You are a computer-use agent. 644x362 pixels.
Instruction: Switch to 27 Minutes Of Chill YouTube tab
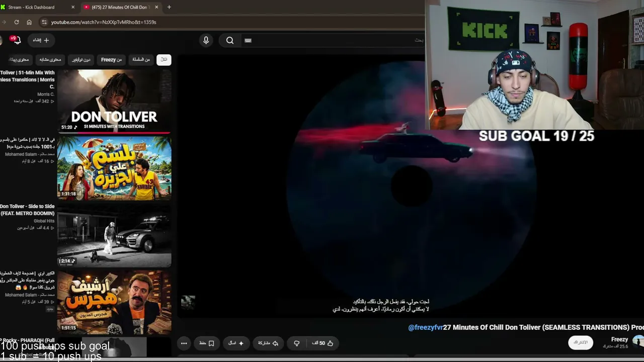120,7
